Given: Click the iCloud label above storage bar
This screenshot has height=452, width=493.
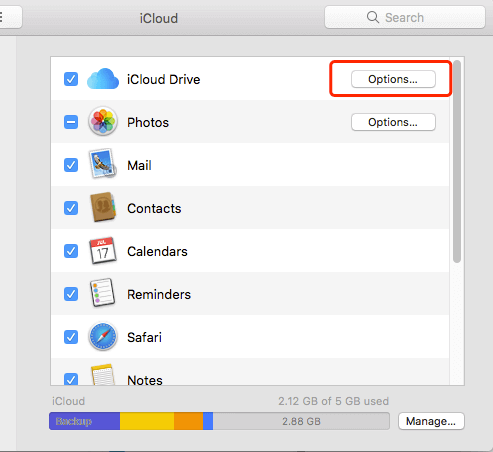Looking at the screenshot, I should pyautogui.click(x=68, y=401).
